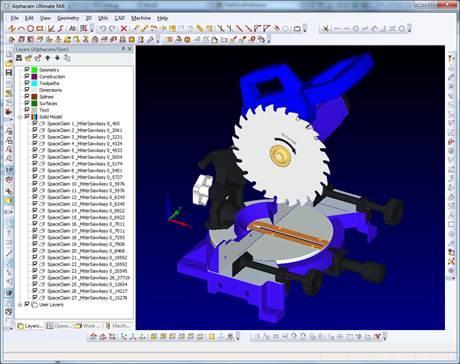The image size is (460, 364).
Task: Move layer up with the up arrow
Action: [x=48, y=58]
